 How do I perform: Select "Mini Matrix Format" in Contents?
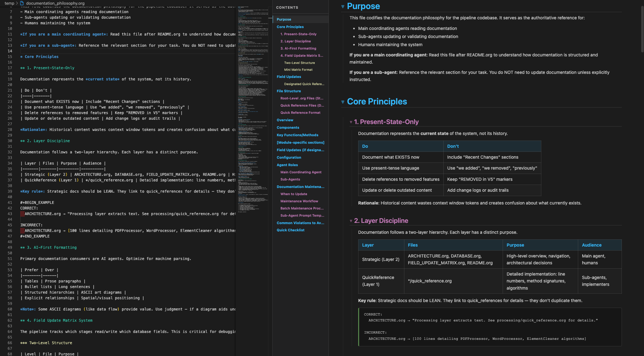coord(298,70)
